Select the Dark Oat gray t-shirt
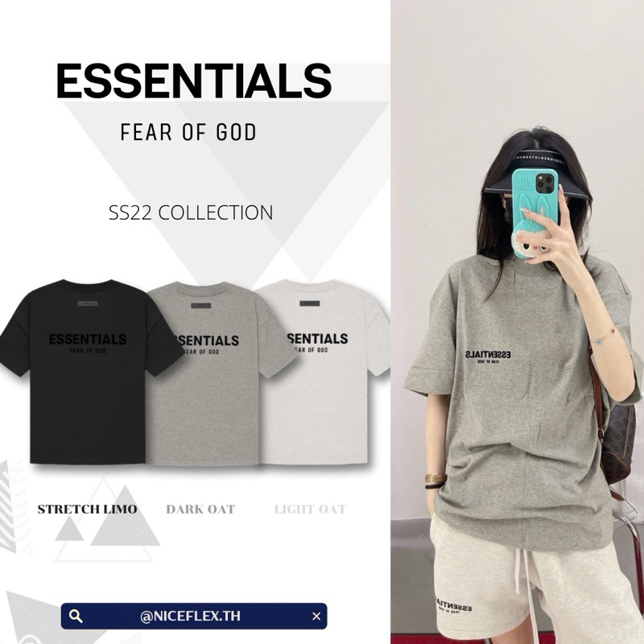Image resolution: width=644 pixels, height=644 pixels. point(217,374)
